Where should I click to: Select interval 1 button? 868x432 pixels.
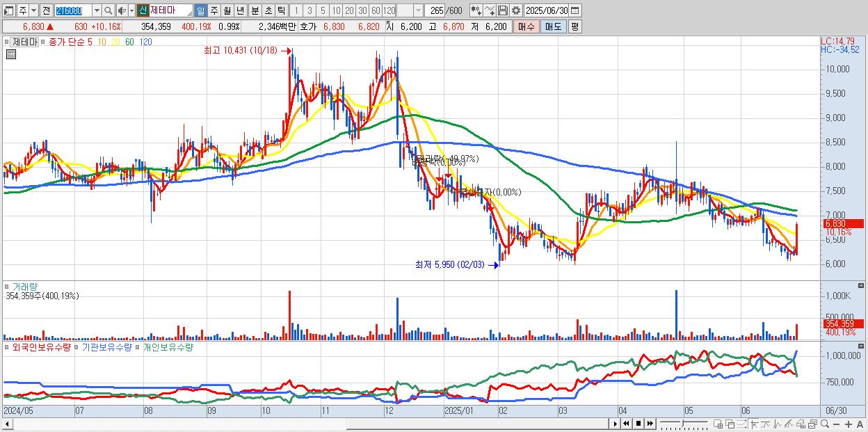point(296,11)
